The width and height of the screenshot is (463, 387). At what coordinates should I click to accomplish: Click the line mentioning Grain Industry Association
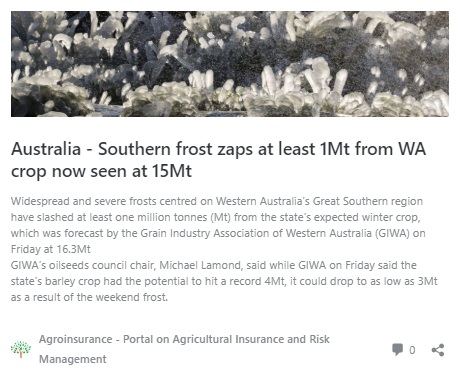click(218, 233)
